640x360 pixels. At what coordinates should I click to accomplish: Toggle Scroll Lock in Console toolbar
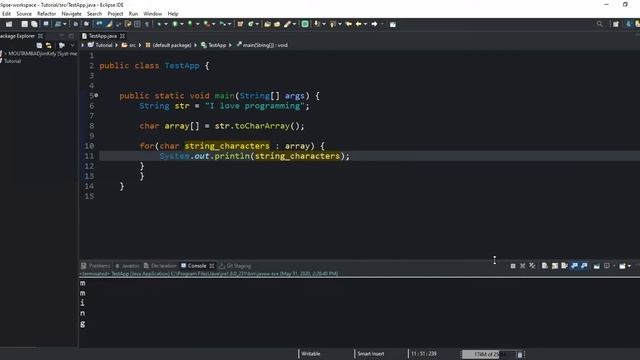coord(555,266)
